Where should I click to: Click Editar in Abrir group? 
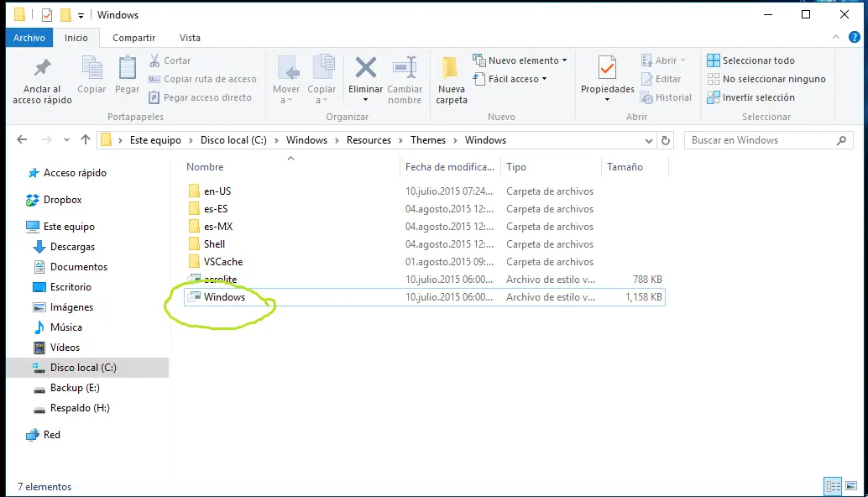[661, 79]
